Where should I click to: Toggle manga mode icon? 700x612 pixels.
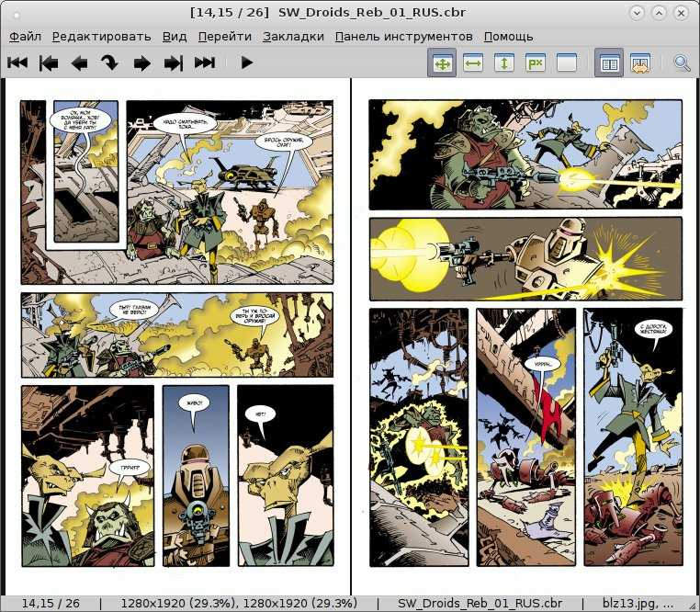click(639, 63)
